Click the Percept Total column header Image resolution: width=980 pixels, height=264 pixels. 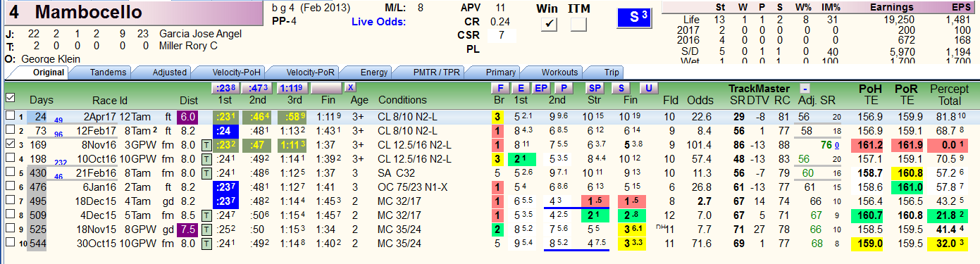950,94
